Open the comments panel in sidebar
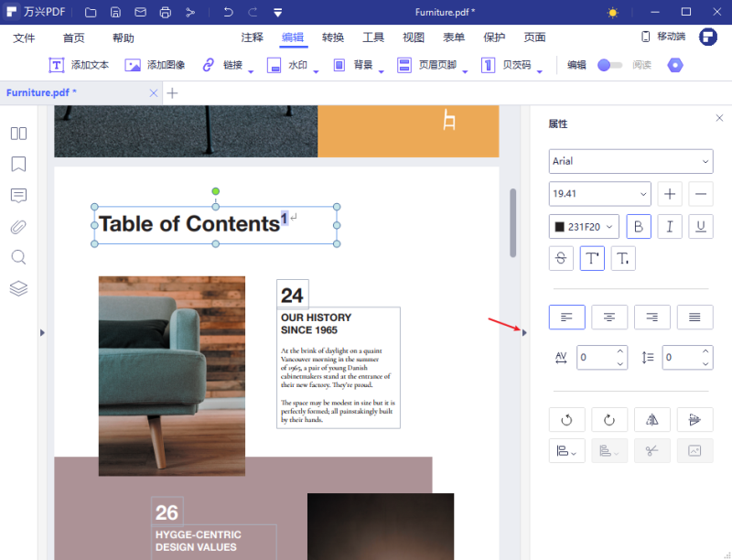 click(x=18, y=196)
